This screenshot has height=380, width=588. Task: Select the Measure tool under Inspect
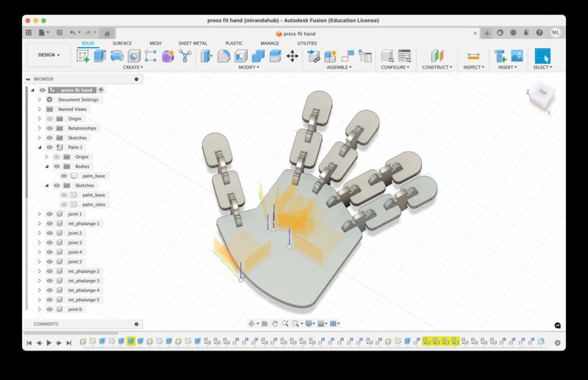tap(473, 56)
